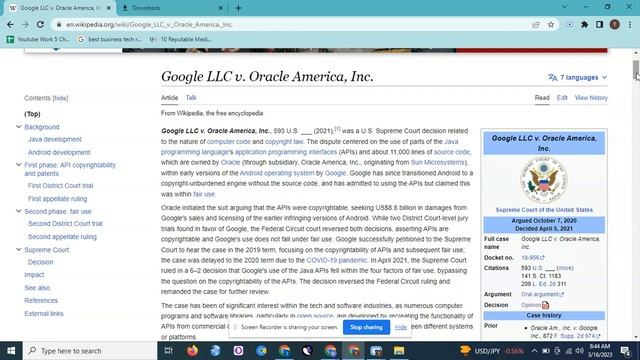Open Chrome three-dot menu
This screenshot has height=360, width=640.
click(630, 24)
